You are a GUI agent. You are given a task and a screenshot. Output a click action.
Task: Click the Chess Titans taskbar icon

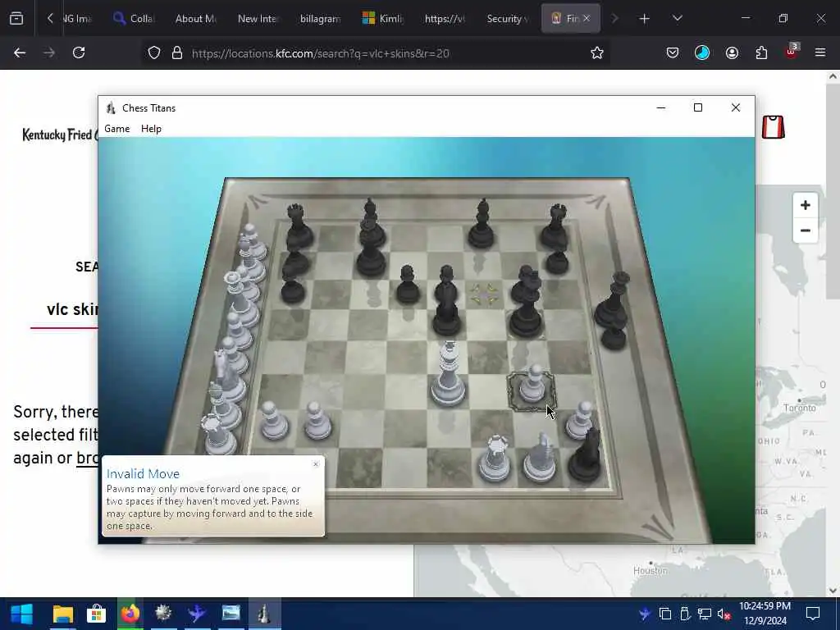[x=265, y=614]
